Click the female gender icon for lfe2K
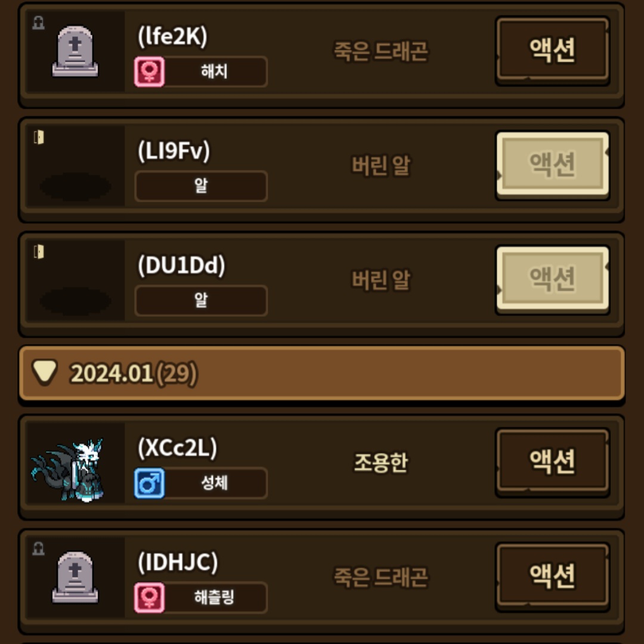The image size is (644, 644). (150, 72)
